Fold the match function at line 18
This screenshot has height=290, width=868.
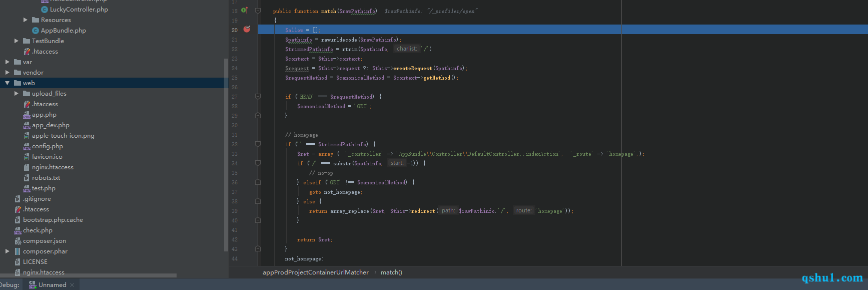[x=258, y=11]
